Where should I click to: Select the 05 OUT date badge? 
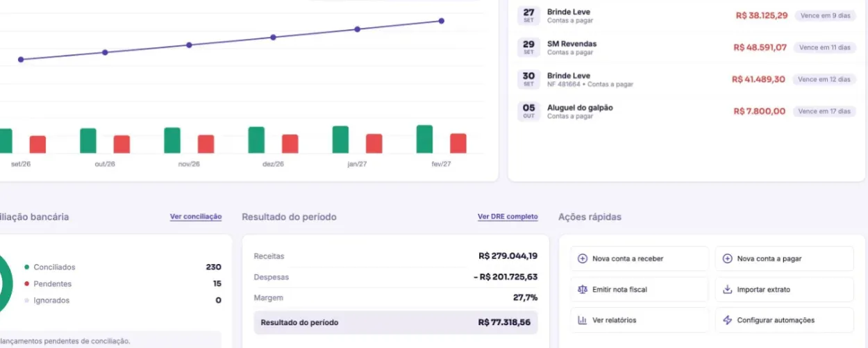click(x=528, y=111)
